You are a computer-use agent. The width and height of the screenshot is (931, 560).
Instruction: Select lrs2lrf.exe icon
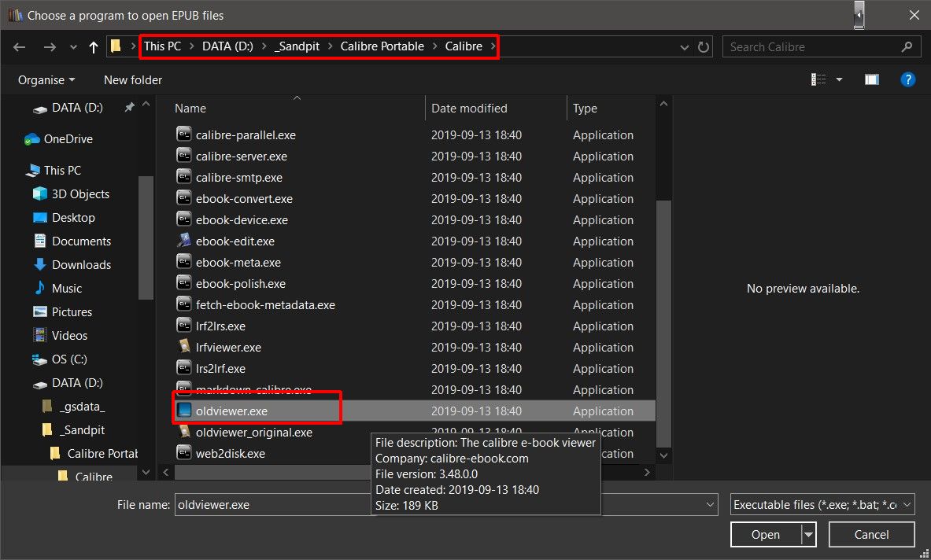(x=184, y=368)
